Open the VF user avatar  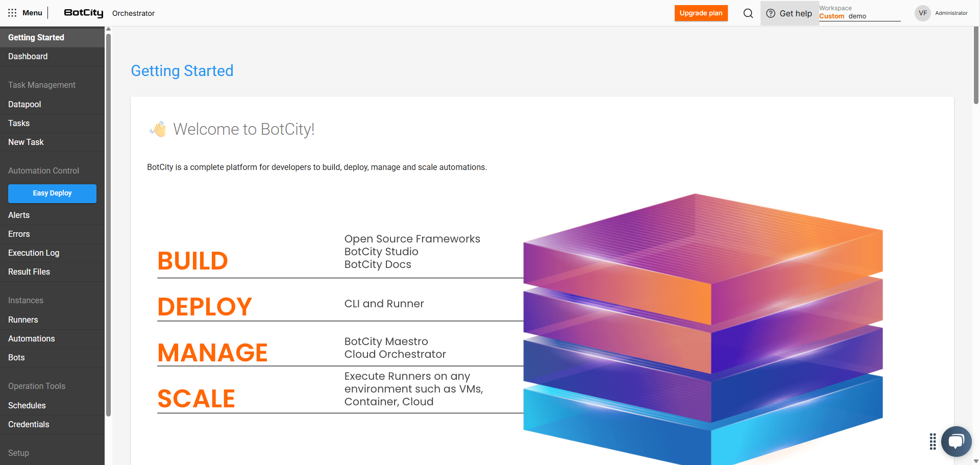coord(922,13)
